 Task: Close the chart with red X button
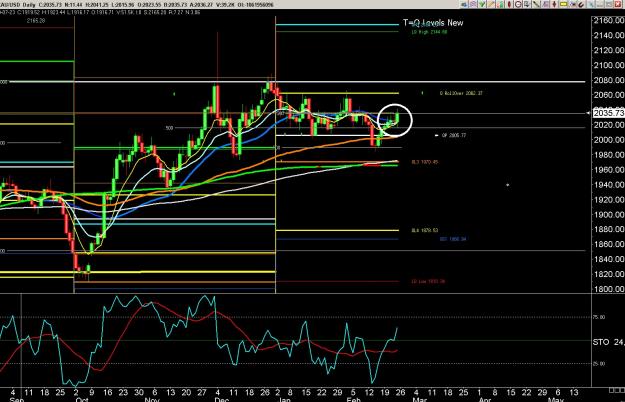(618, 4)
